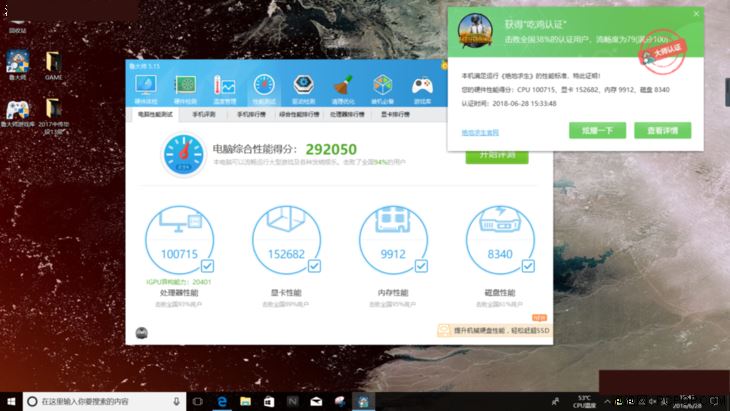The height and width of the screenshot is (411, 730).
Task: Switch to the 鲁大师 app in the taskbar
Action: [x=363, y=401]
